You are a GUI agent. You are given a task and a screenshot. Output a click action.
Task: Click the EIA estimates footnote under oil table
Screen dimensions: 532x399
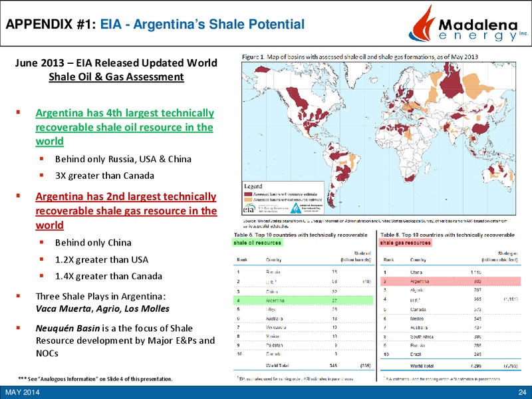pos(295,378)
